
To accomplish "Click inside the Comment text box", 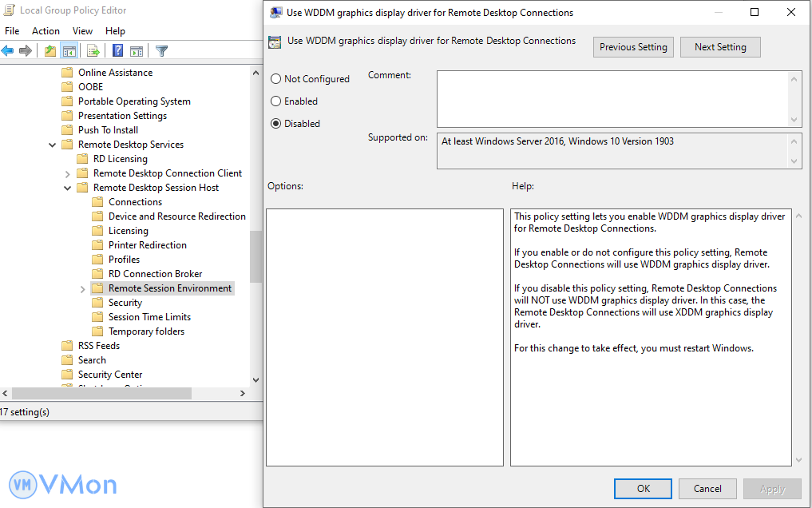I will click(611, 98).
